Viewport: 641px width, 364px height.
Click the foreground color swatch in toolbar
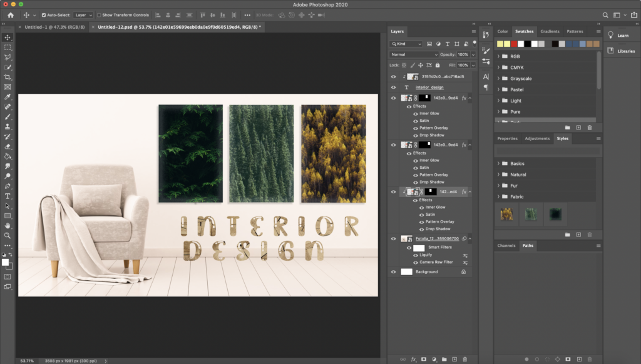5,263
